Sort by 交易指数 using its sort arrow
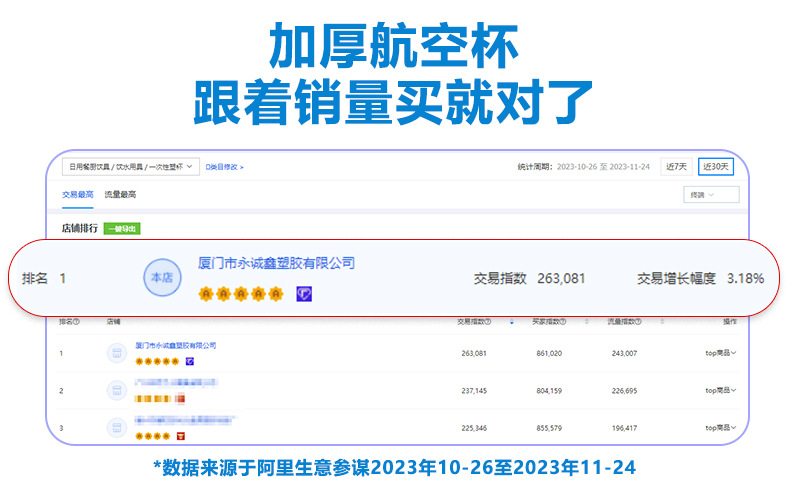The width and height of the screenshot is (790, 484). [x=511, y=322]
